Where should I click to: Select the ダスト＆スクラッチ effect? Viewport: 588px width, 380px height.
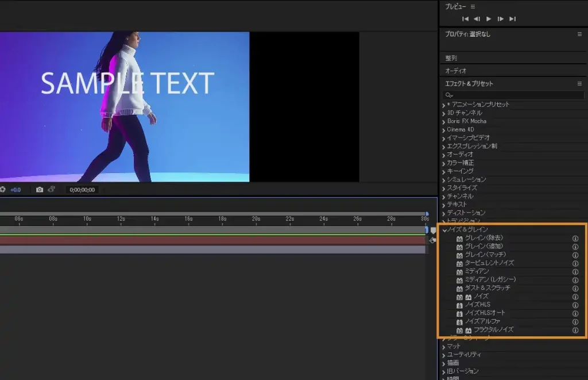487,288
